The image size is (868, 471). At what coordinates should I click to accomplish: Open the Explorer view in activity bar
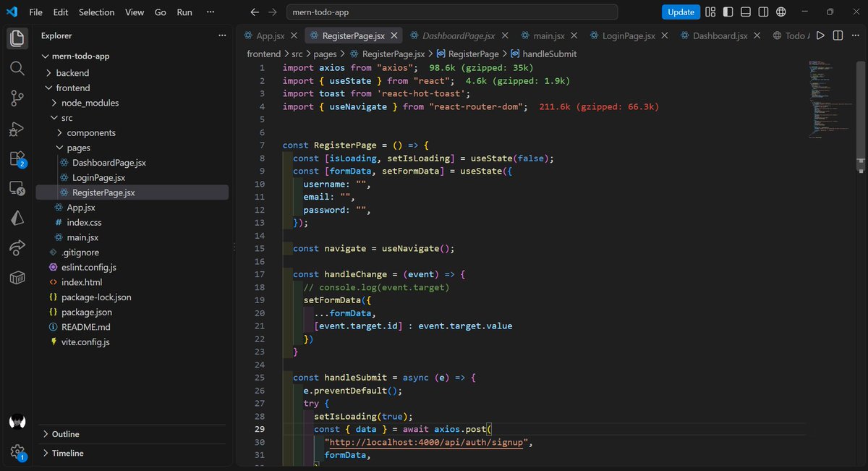[x=17, y=38]
